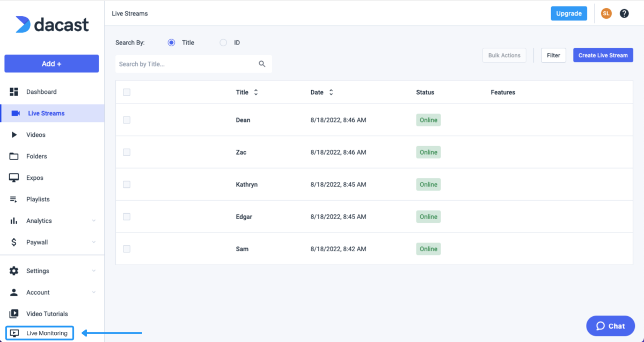Select the Analytics bar chart icon
The width and height of the screenshot is (644, 342).
point(14,220)
